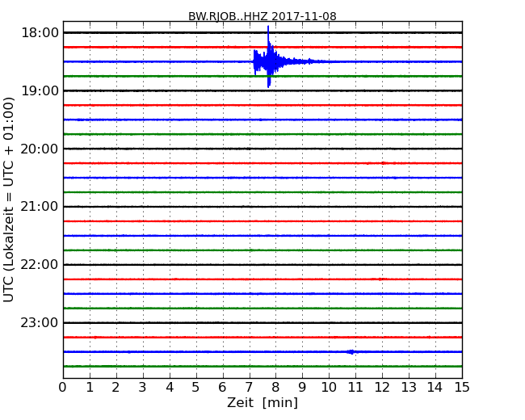Select the 0 tick on the time axis
Image resolution: width=525 pixels, height=420 pixels.
[63, 387]
